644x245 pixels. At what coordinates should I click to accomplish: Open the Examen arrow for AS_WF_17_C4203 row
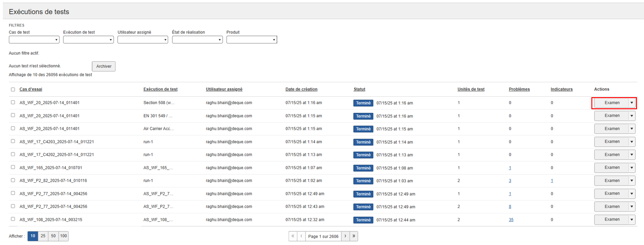coord(631,141)
